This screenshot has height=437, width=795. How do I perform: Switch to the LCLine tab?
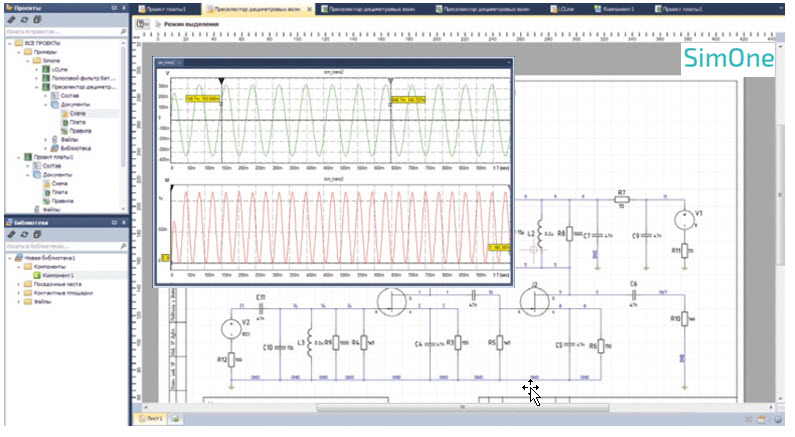566,7
